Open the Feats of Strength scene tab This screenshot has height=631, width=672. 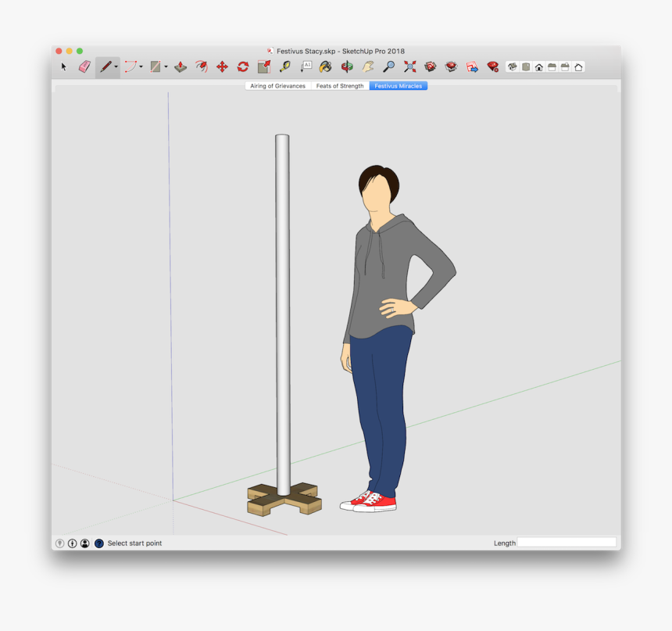[338, 86]
